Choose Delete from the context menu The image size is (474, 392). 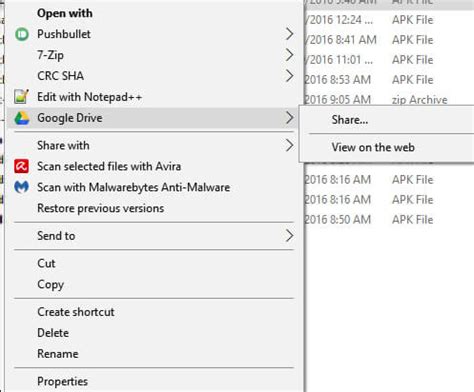click(x=154, y=333)
